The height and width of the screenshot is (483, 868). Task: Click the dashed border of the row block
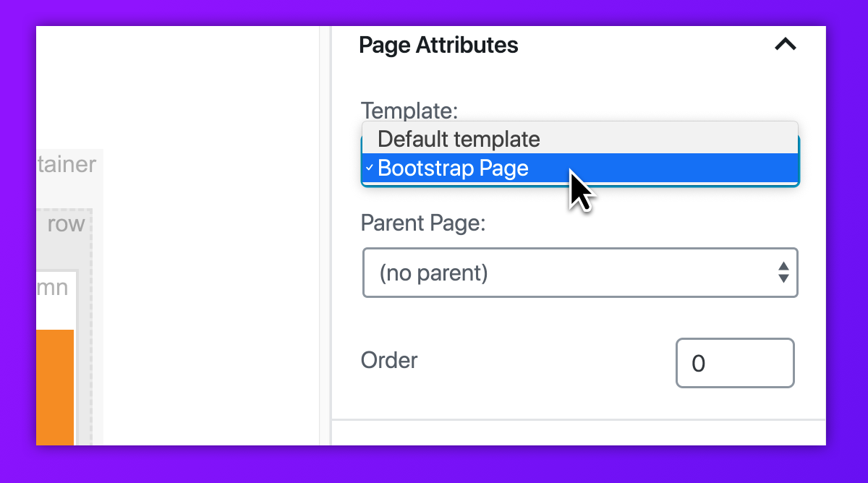tap(91, 325)
